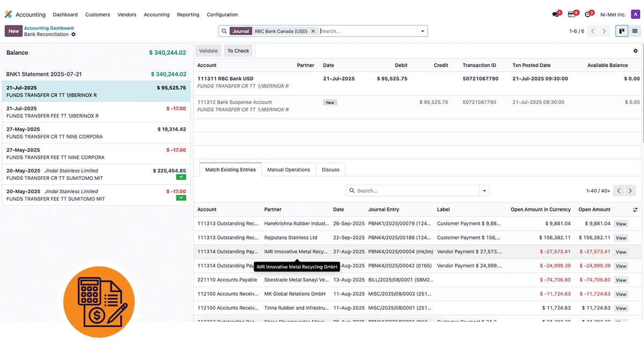Open the Reporting menu

pyautogui.click(x=188, y=14)
